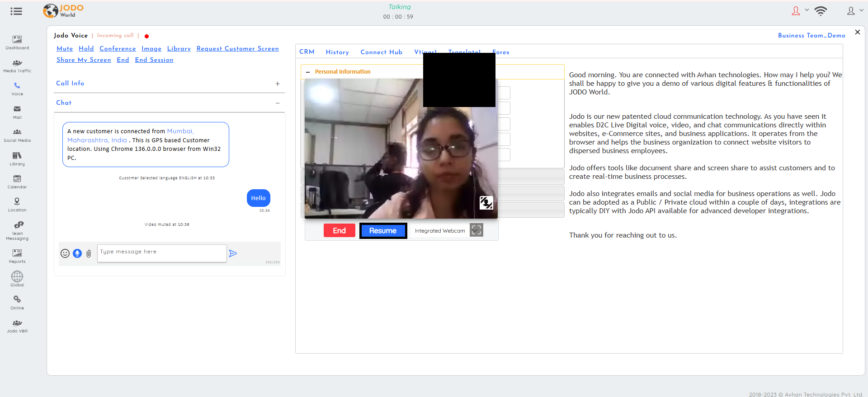
Task: Click the red End video button
Action: click(x=340, y=230)
